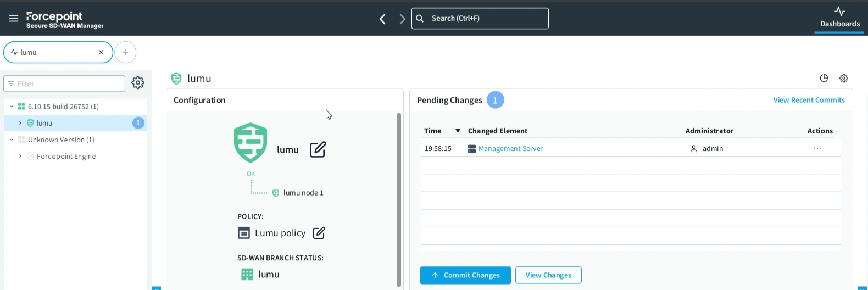Sort by the Time column header
The image size is (868, 290).
[433, 131]
